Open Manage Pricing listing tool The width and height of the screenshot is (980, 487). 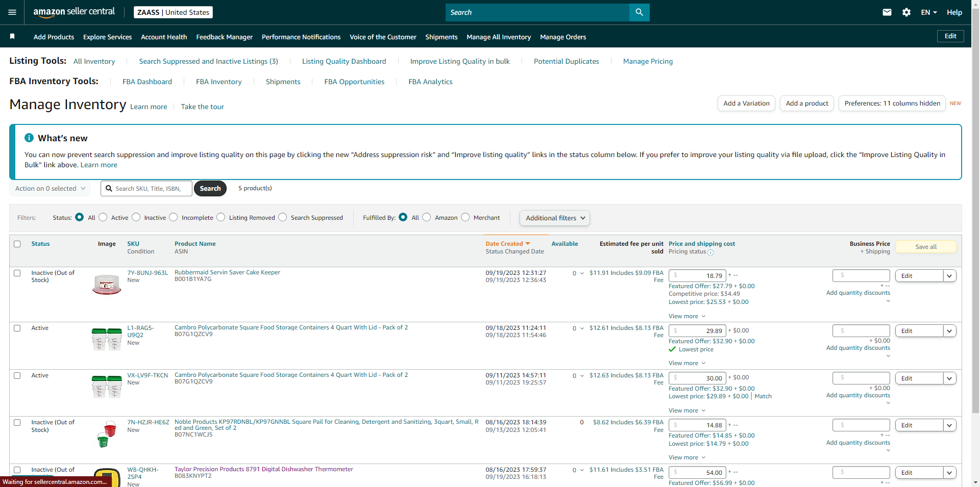648,61
